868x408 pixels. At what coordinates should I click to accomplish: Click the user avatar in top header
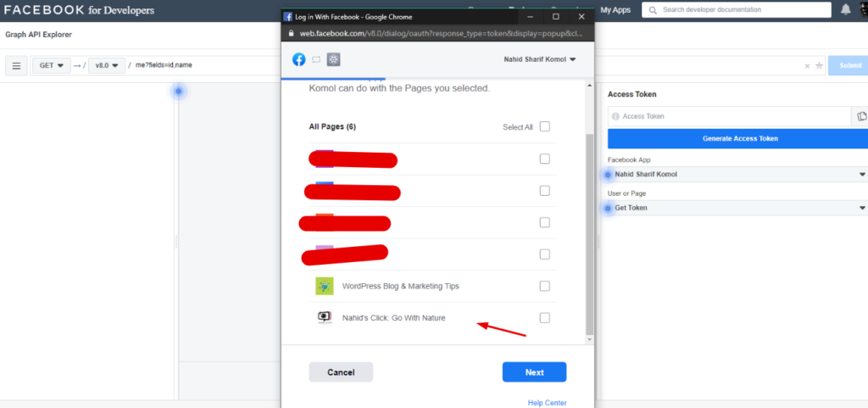click(862, 9)
